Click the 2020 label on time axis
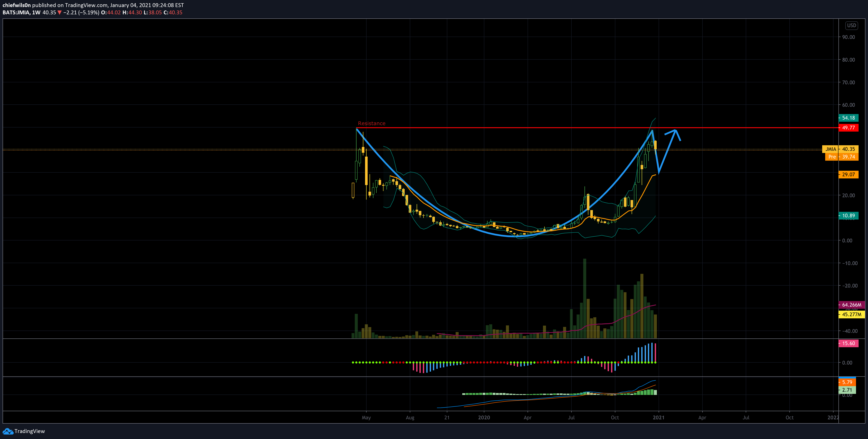 click(484, 417)
